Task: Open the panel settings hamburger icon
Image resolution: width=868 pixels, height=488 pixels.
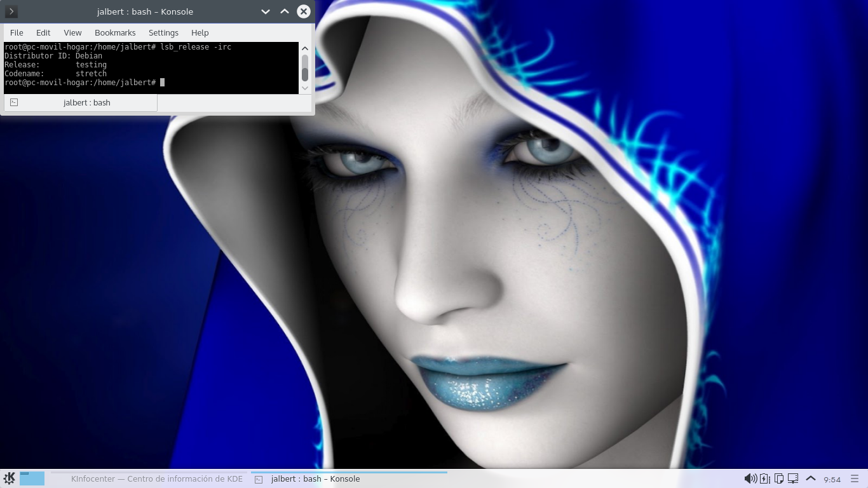Action: click(x=855, y=478)
